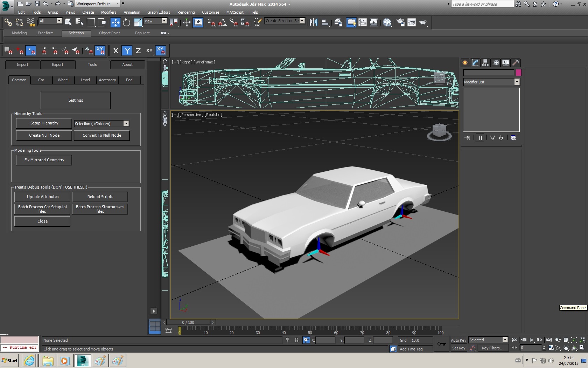The height and width of the screenshot is (368, 588).
Task: Open the Hierarchy command panel tab
Action: (485, 63)
